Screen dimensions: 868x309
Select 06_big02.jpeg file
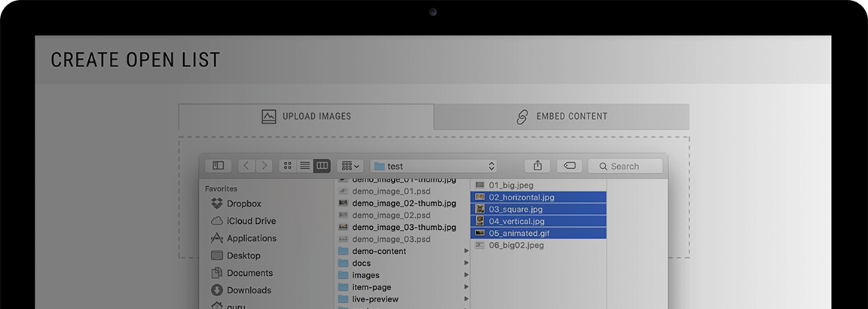point(539,246)
